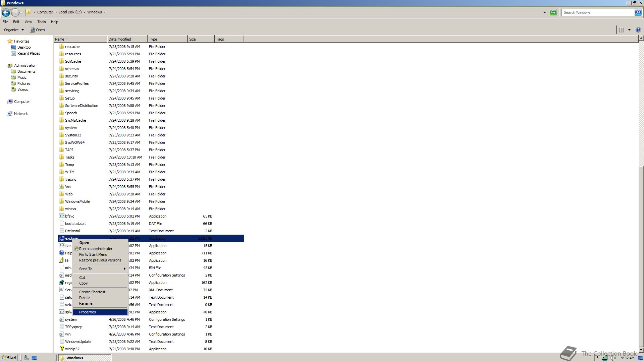Click the search magnifier icon
This screenshot has height=362, width=644.
click(x=638, y=12)
